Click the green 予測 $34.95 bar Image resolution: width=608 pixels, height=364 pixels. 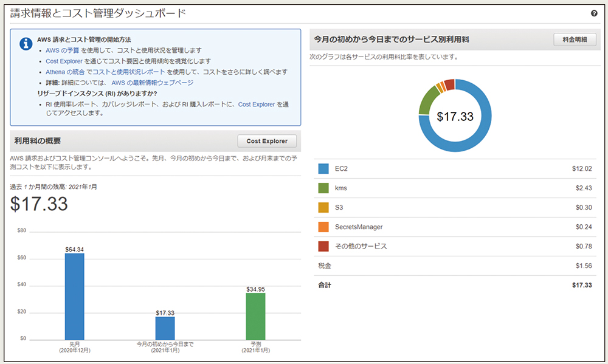255,317
